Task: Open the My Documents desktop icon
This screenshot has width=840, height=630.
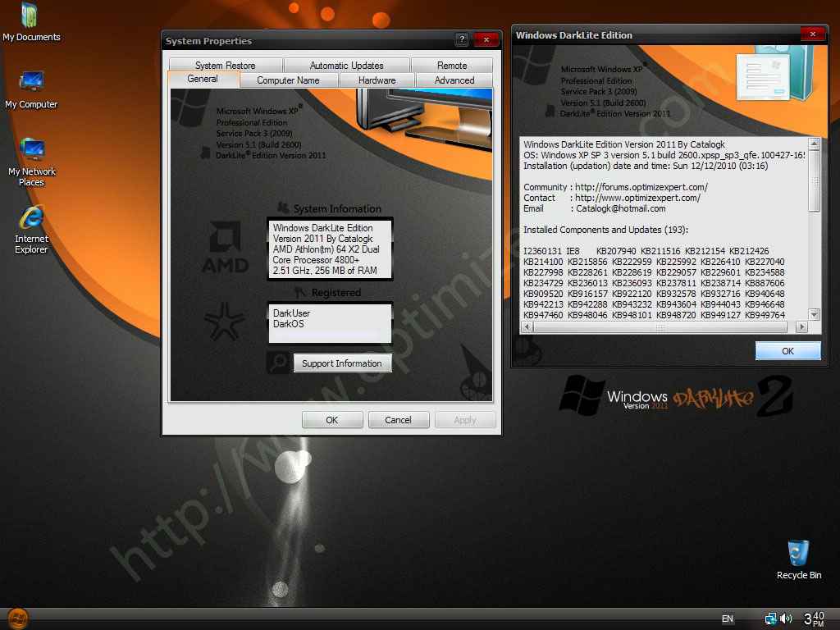Action: click(31, 22)
